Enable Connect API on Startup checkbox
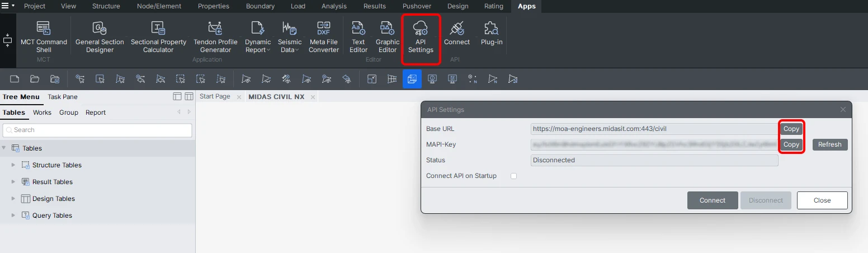 point(513,176)
